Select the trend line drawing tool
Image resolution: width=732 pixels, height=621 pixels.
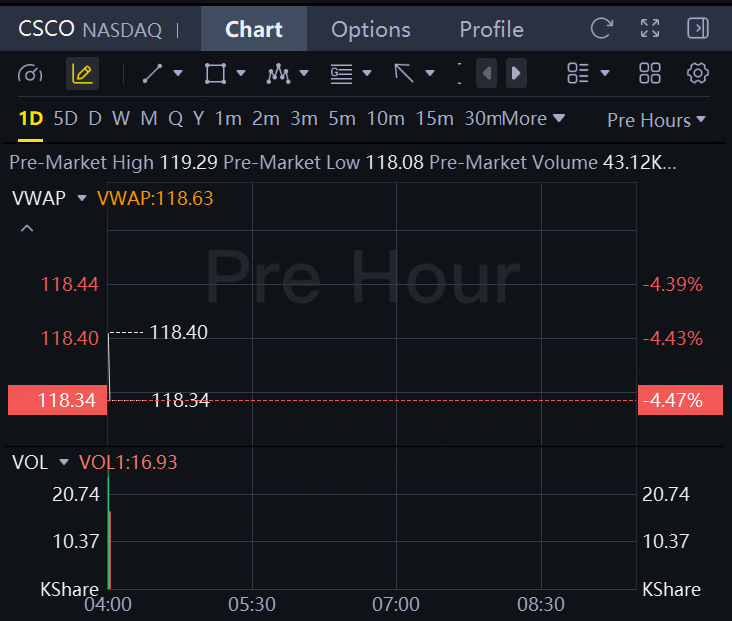(x=152, y=73)
